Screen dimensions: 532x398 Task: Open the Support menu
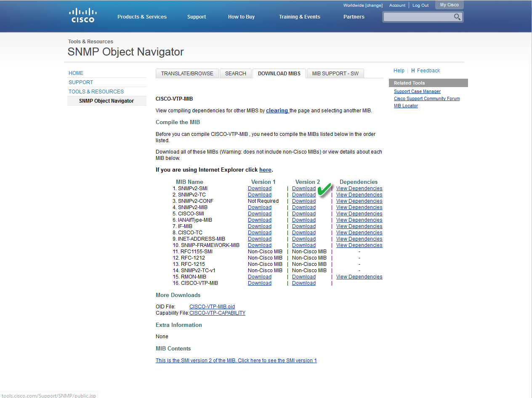[197, 17]
